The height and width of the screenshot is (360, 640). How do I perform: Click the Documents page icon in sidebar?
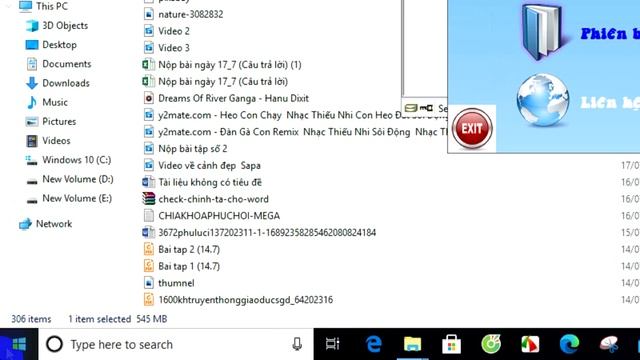[x=32, y=64]
